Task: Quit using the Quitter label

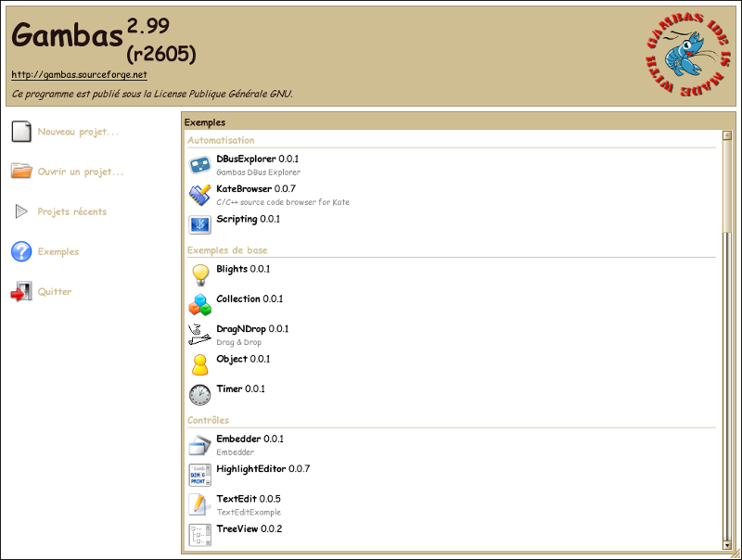Action: pyautogui.click(x=55, y=291)
